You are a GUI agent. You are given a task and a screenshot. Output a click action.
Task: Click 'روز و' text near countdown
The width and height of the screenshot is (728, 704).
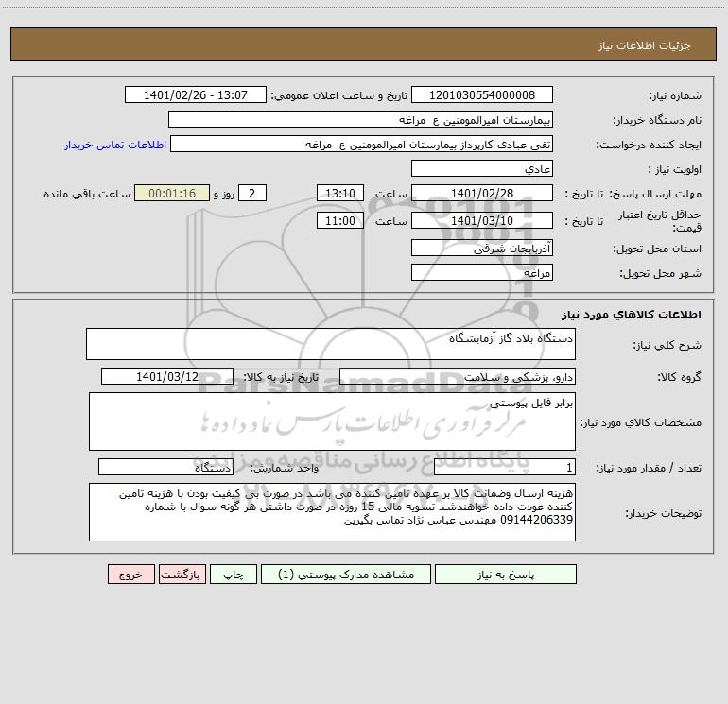pyautogui.click(x=224, y=194)
